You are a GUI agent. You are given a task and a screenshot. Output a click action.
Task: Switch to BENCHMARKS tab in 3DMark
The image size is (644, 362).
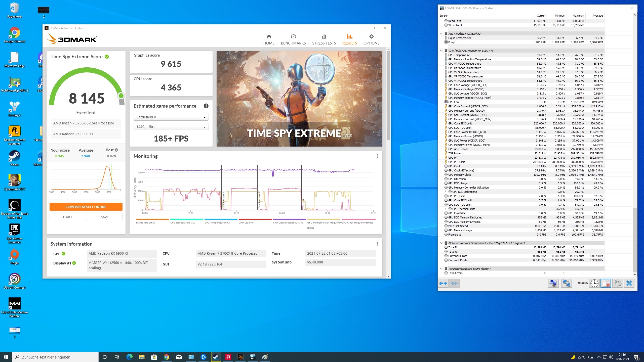click(293, 39)
